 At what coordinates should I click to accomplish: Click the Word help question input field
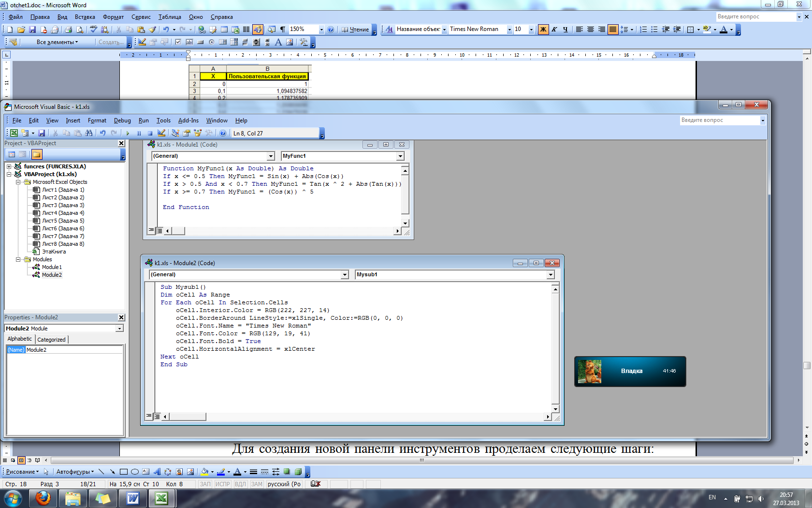pos(755,16)
